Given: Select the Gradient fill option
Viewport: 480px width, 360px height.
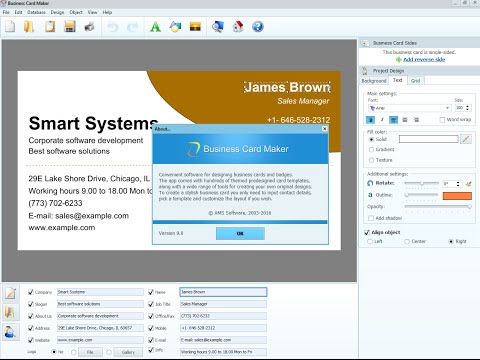Looking at the screenshot, I should click(x=371, y=150).
